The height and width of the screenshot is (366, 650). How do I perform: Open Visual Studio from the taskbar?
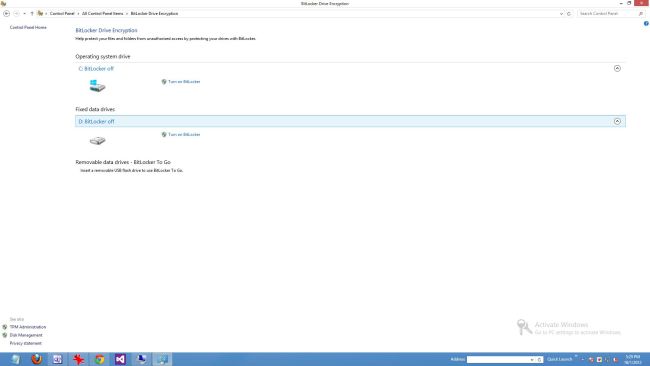(120, 359)
